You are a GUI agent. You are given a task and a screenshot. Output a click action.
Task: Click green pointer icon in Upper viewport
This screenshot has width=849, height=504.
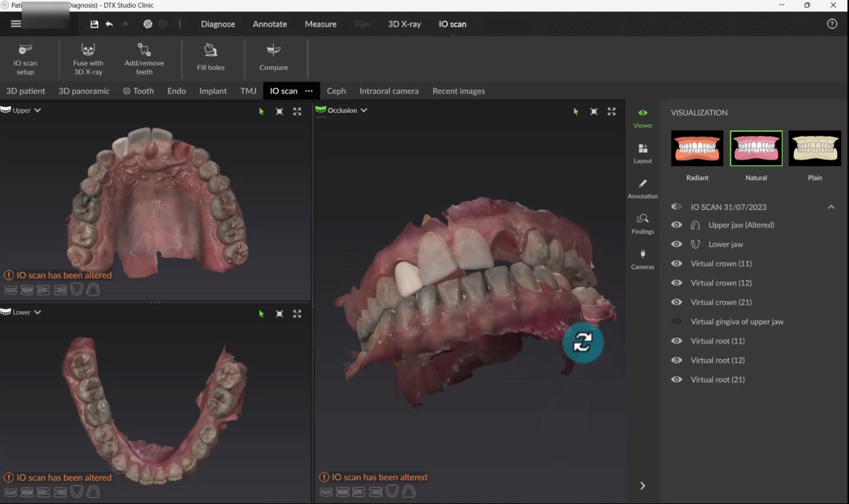pos(261,111)
